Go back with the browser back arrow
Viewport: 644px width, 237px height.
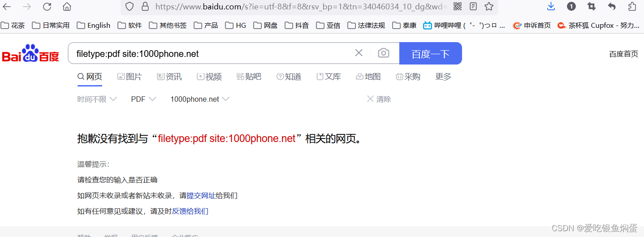pos(7,6)
